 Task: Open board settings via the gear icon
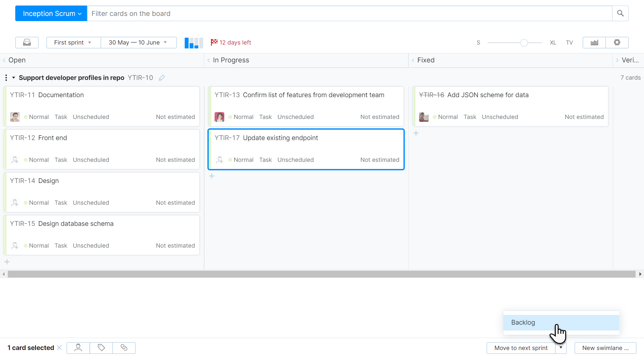click(617, 42)
